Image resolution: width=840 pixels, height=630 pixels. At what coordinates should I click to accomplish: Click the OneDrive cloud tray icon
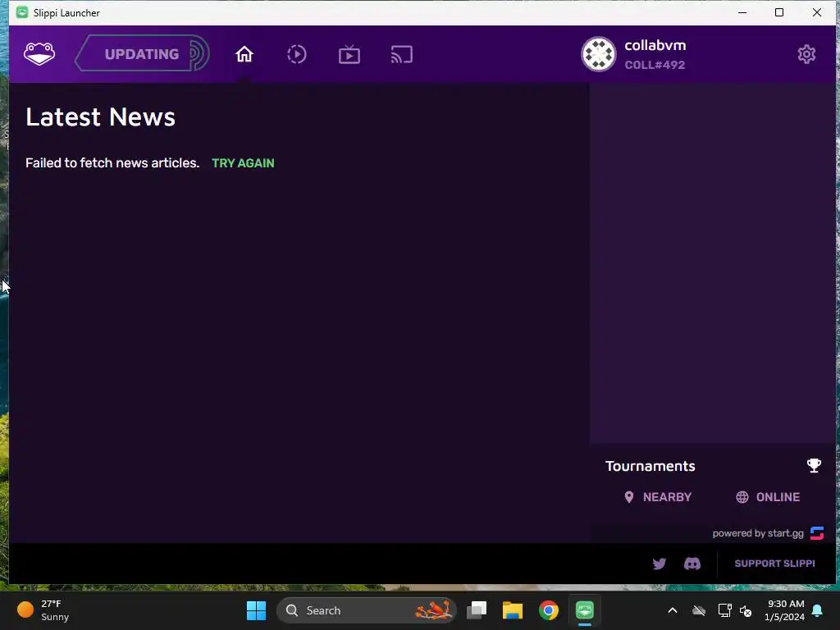[x=699, y=610]
